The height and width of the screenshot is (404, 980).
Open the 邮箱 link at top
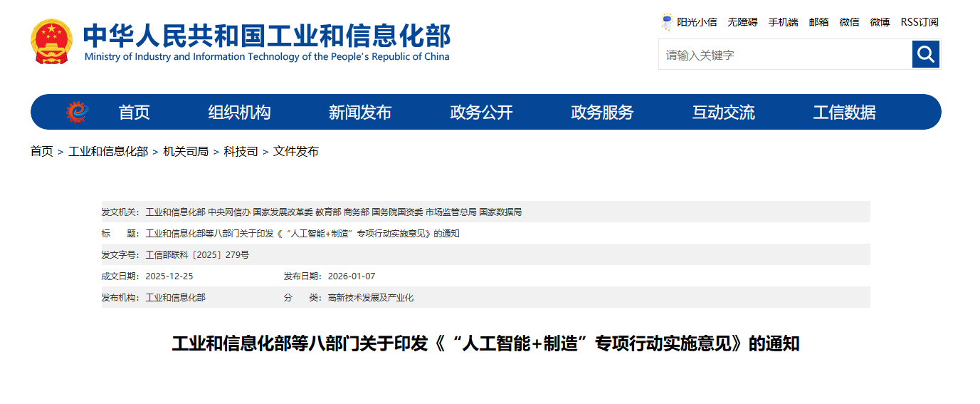click(x=818, y=22)
